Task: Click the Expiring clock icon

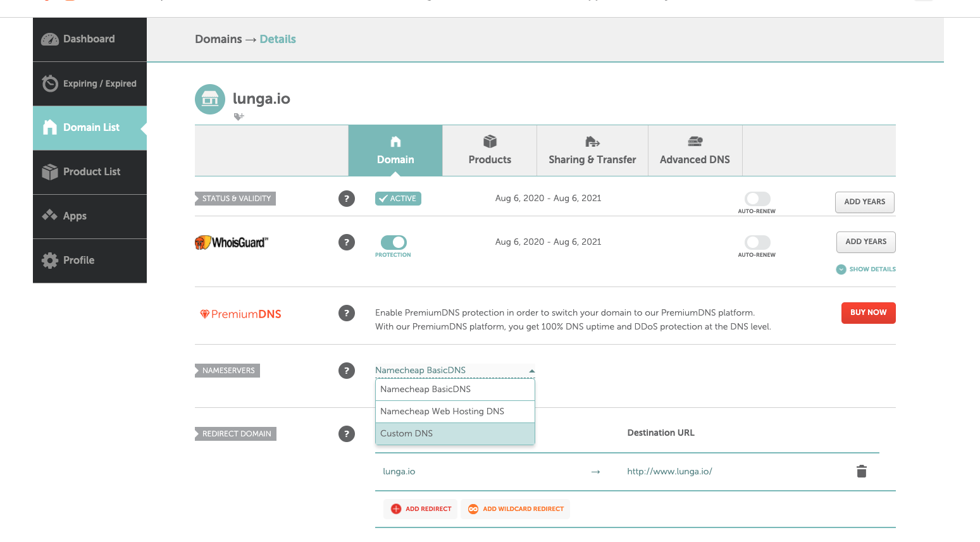Action: (50, 83)
